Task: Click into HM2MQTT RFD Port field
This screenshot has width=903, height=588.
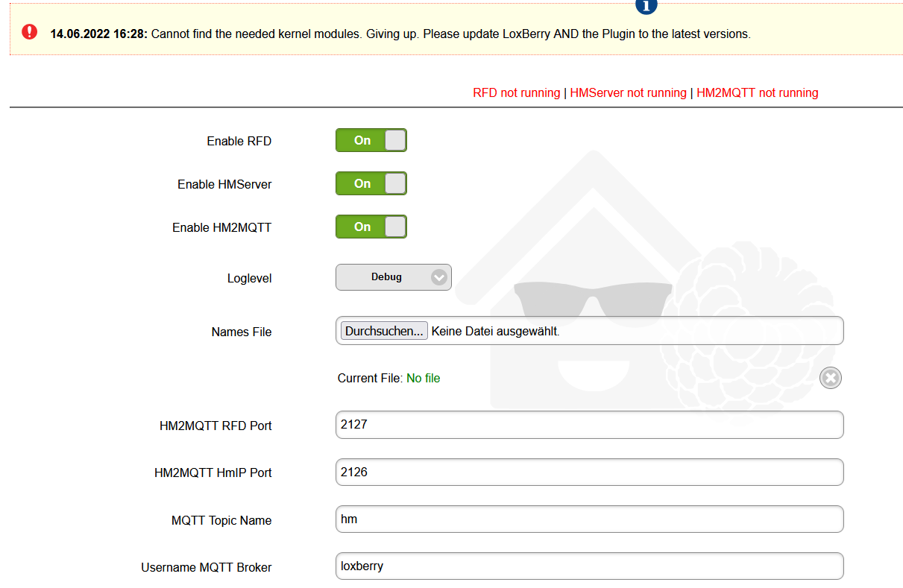Action: pyautogui.click(x=590, y=425)
